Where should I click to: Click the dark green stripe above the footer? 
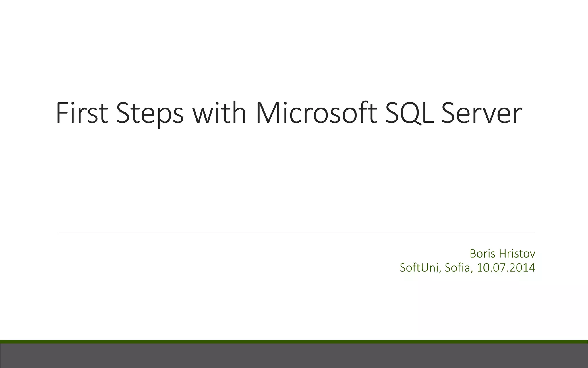point(294,342)
